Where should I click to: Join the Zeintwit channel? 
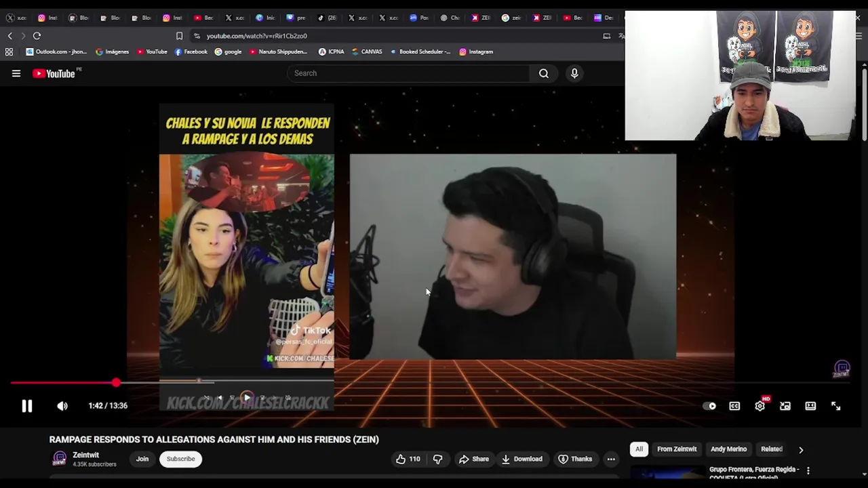click(142, 459)
